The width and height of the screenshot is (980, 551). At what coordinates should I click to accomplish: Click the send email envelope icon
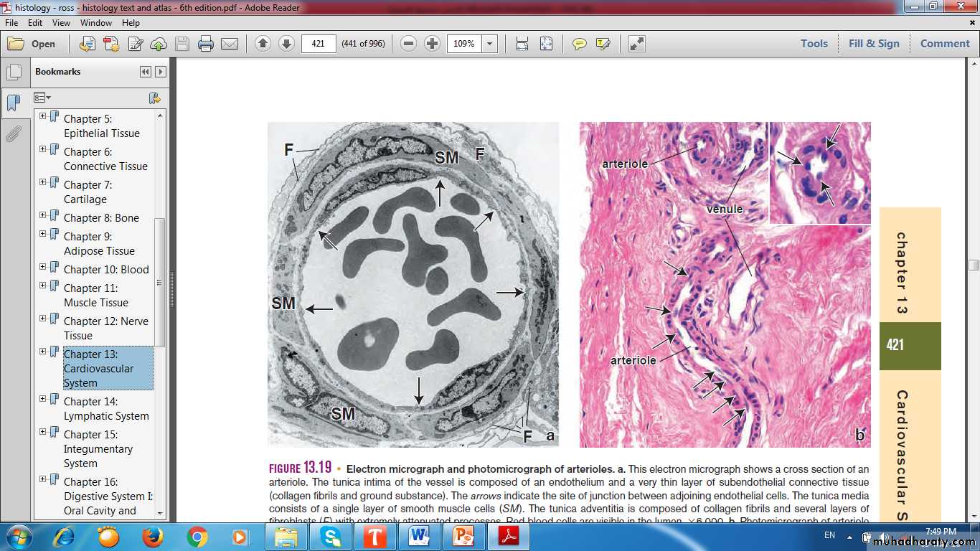(x=230, y=44)
